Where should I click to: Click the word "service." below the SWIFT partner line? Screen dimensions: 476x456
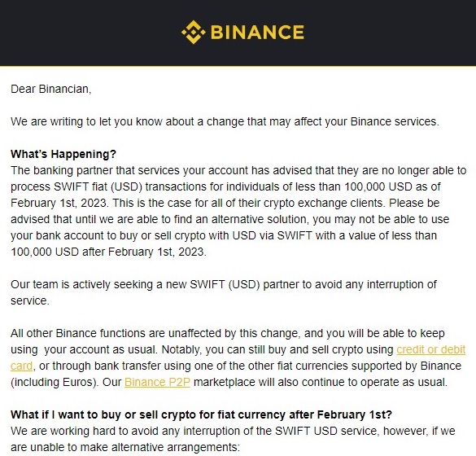[x=30, y=300]
